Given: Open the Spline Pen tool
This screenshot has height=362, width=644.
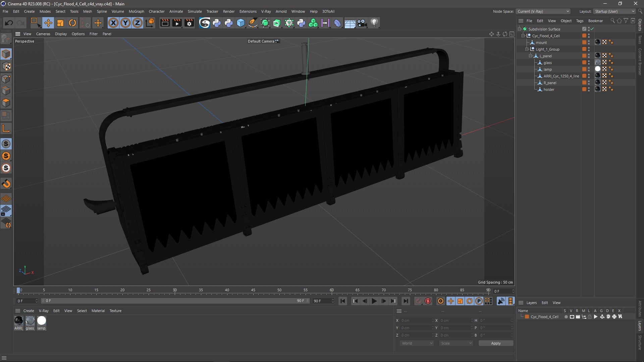Looking at the screenshot, I should 253,23.
